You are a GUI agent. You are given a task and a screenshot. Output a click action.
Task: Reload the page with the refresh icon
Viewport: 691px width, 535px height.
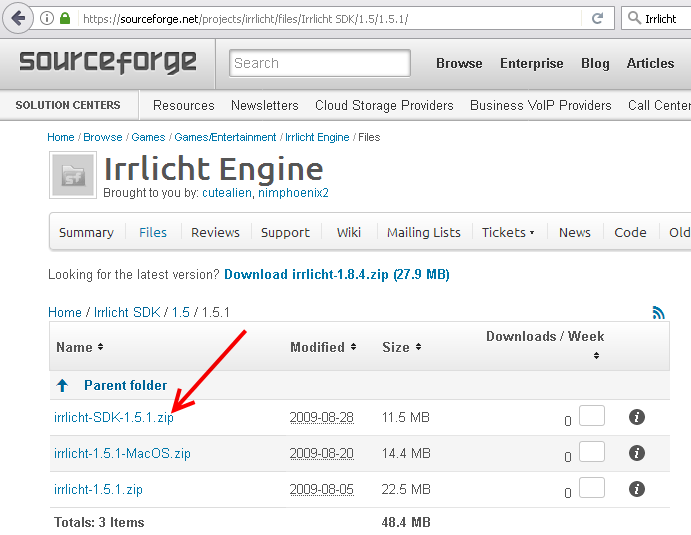coord(597,18)
